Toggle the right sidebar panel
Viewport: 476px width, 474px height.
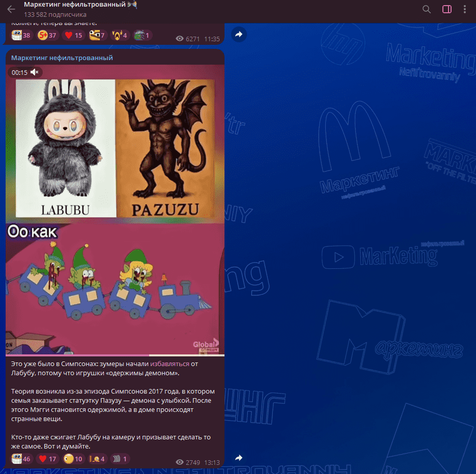tap(447, 9)
